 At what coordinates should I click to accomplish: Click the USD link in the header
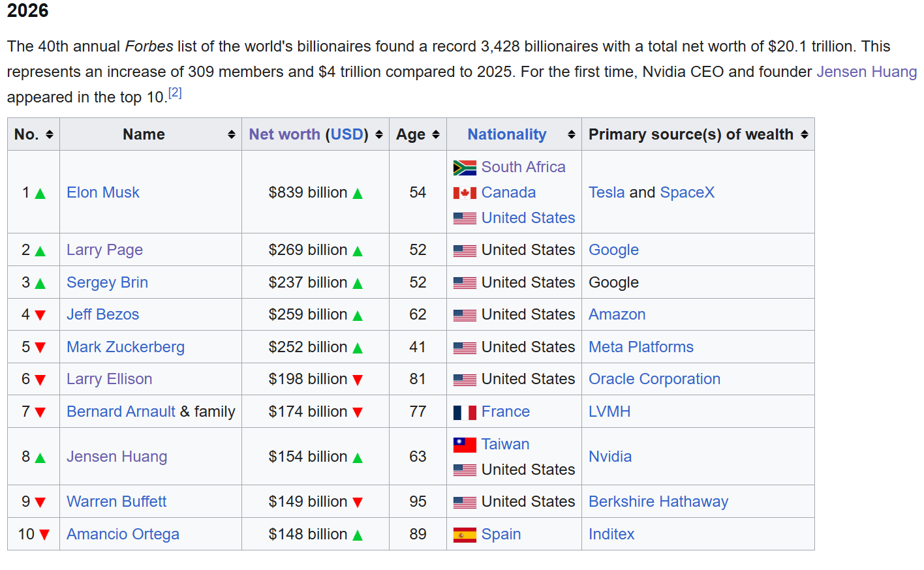(346, 134)
